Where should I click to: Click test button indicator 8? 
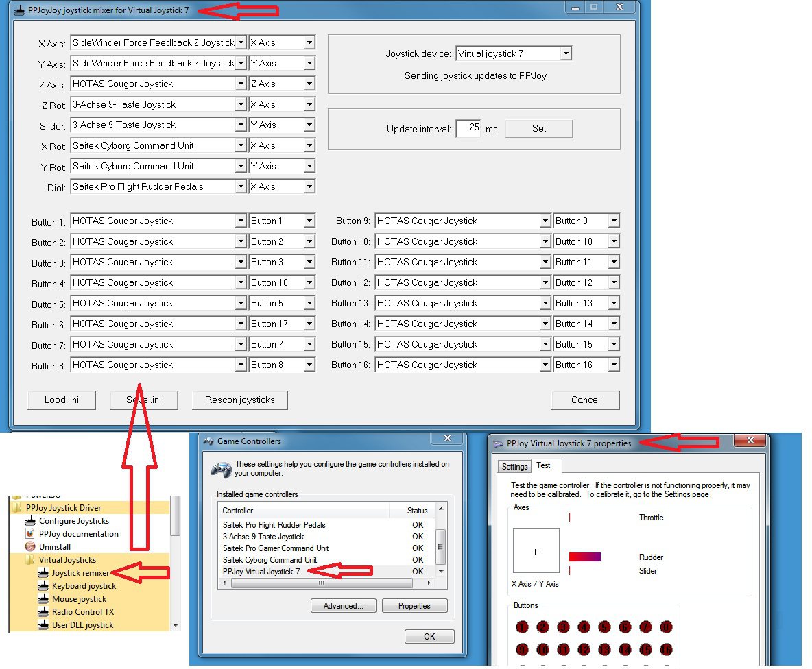pos(666,627)
